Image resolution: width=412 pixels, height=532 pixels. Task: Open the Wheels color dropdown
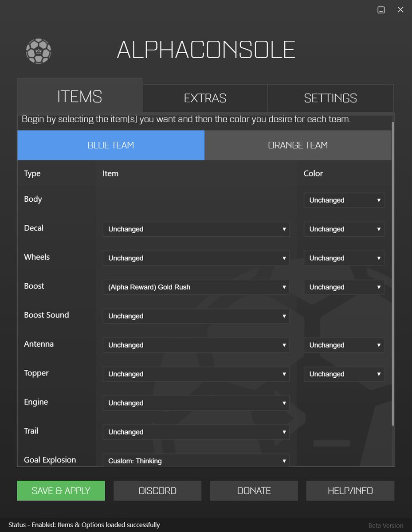(344, 258)
